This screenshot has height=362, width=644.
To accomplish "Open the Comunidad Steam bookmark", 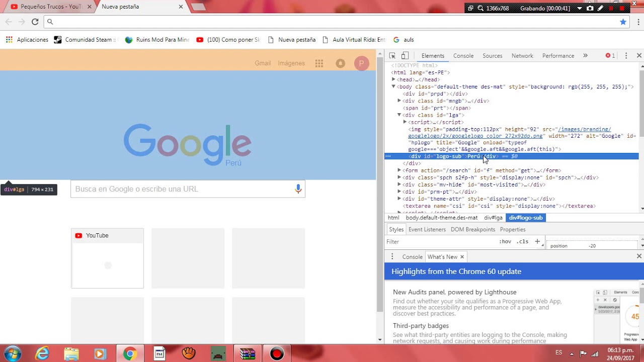I will click(x=85, y=40).
